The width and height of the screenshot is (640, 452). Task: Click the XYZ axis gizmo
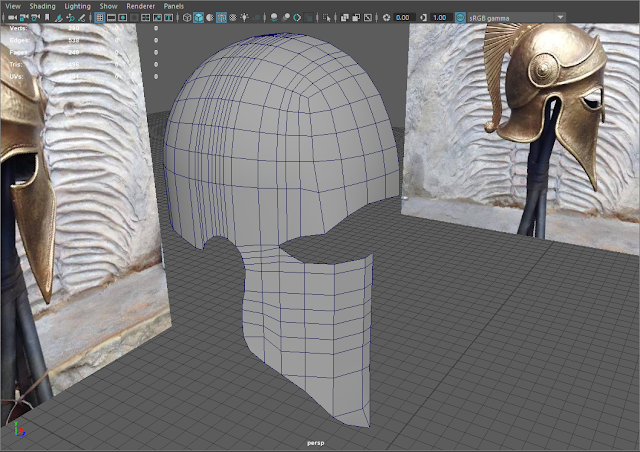click(19, 429)
